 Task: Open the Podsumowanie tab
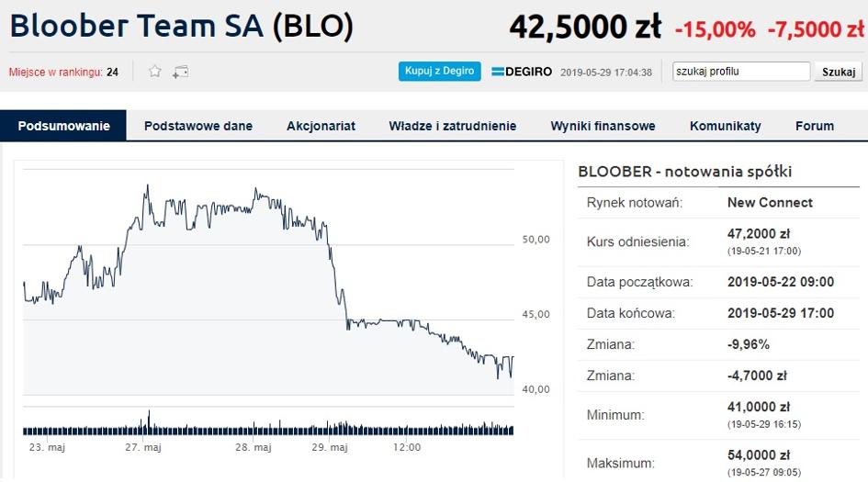63,126
